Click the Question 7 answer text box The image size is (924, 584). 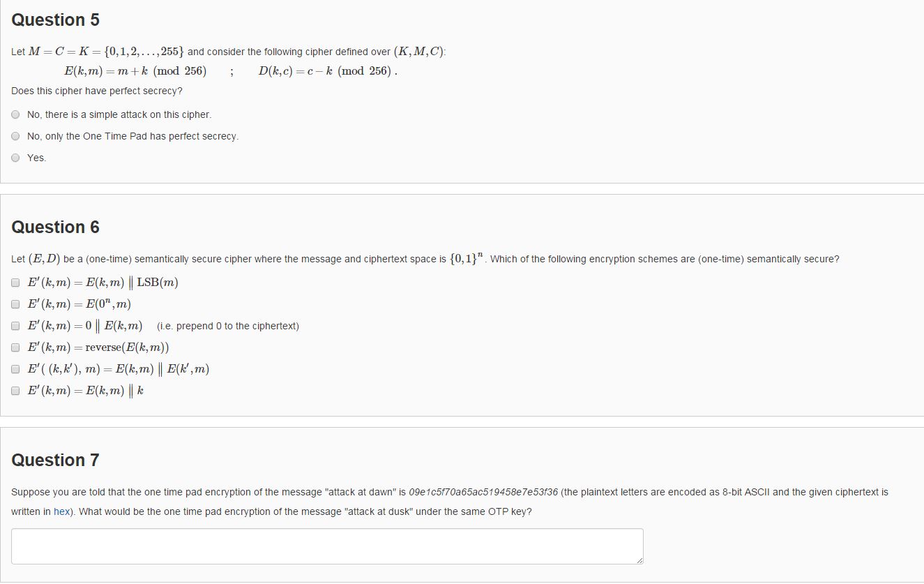(326, 546)
